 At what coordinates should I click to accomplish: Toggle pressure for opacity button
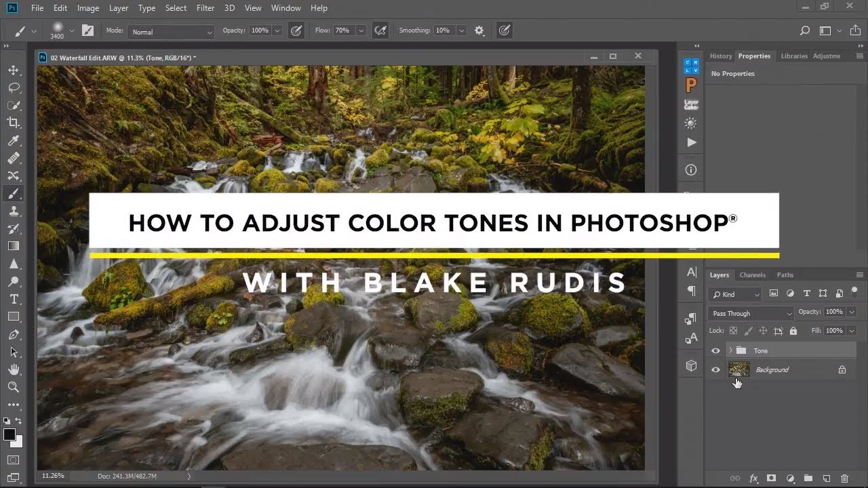296,30
